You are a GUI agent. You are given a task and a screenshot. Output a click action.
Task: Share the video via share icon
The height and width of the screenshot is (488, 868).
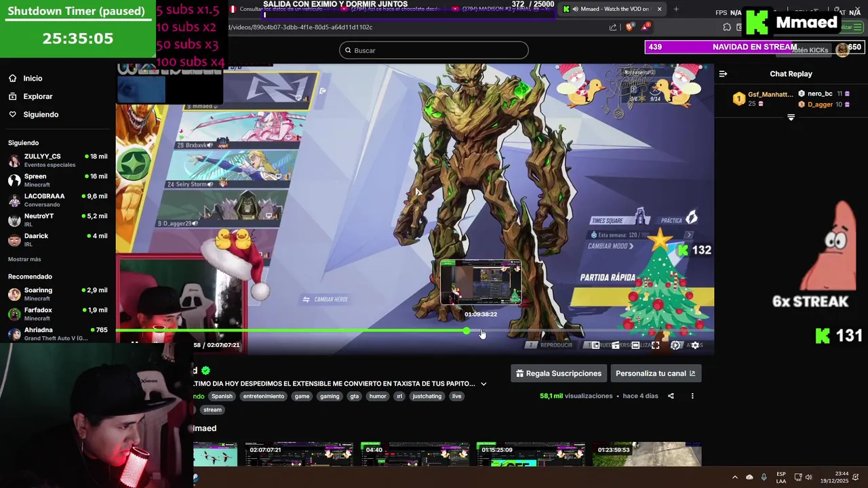671,396
